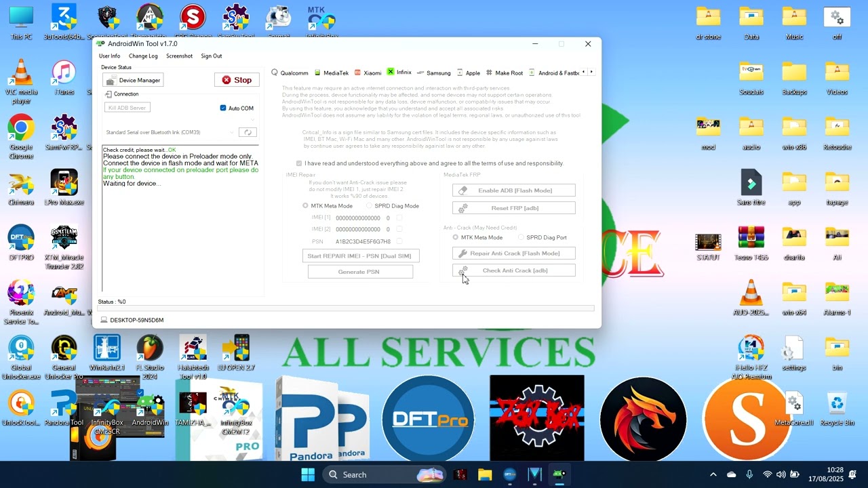The width and height of the screenshot is (868, 488).
Task: Tick the PSN checkbox
Action: coord(399,241)
